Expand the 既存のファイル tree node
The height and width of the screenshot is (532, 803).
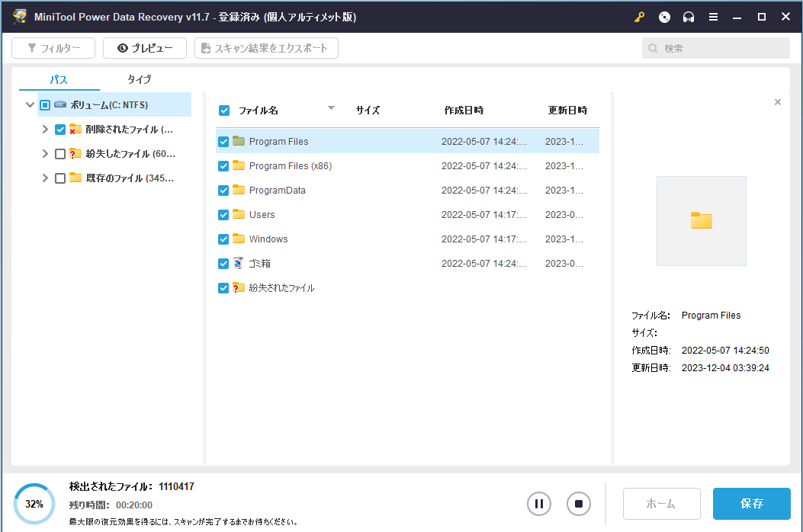coord(45,178)
